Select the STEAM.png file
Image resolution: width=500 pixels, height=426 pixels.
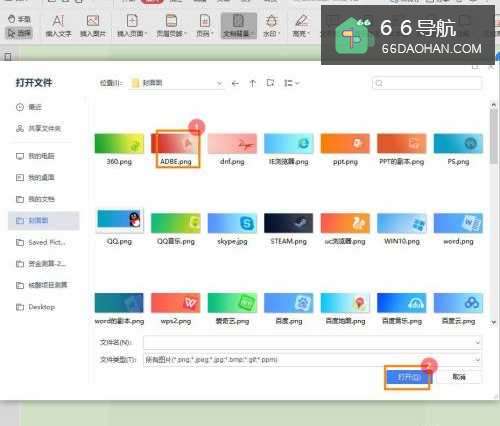(x=289, y=229)
